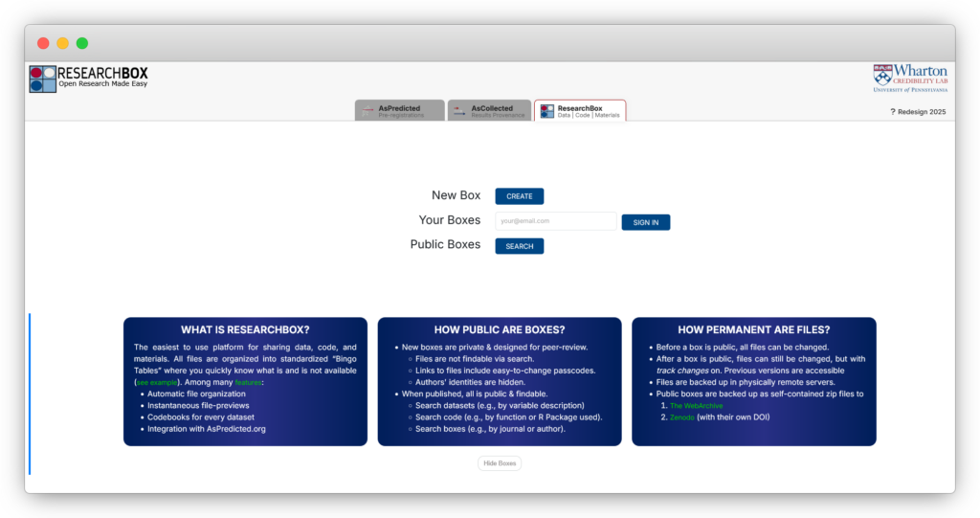Click the 'Public Boxes' label
Screen dimensions: 980x518
(x=445, y=244)
